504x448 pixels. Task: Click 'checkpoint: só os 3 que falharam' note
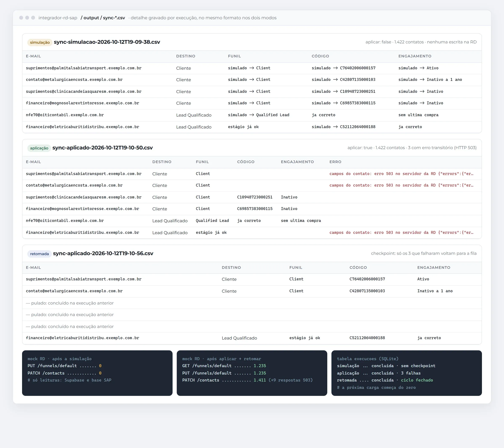click(424, 254)
